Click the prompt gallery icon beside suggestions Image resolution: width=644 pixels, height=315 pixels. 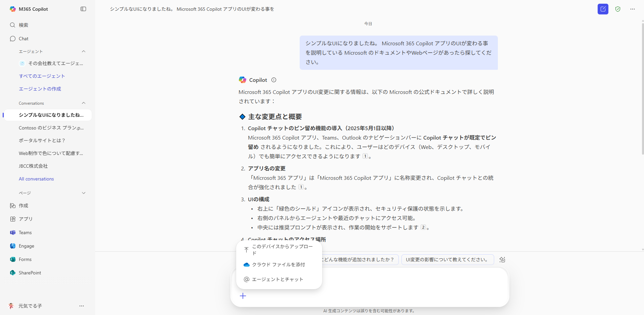(x=502, y=260)
